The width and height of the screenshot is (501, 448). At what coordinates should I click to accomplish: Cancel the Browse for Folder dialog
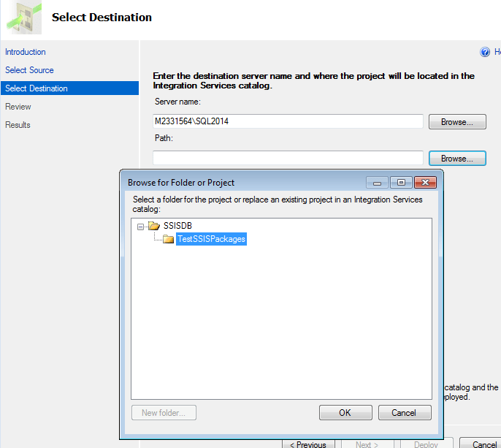[x=405, y=413]
